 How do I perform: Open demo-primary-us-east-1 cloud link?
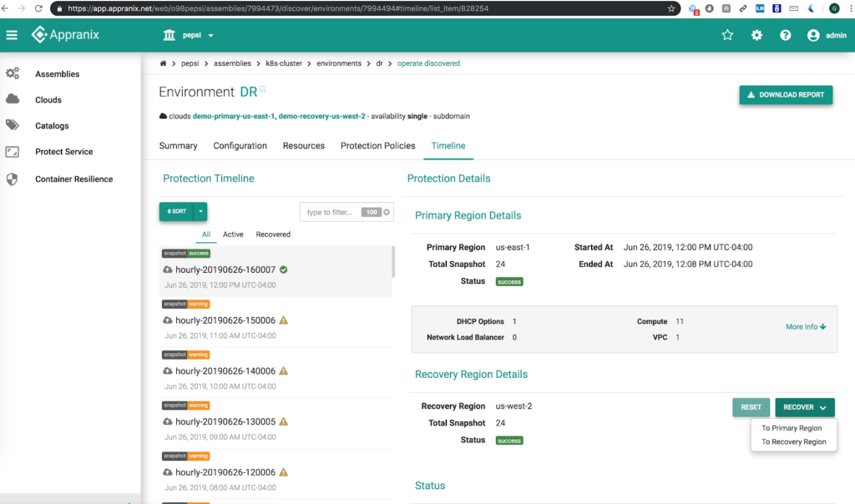[x=234, y=116]
